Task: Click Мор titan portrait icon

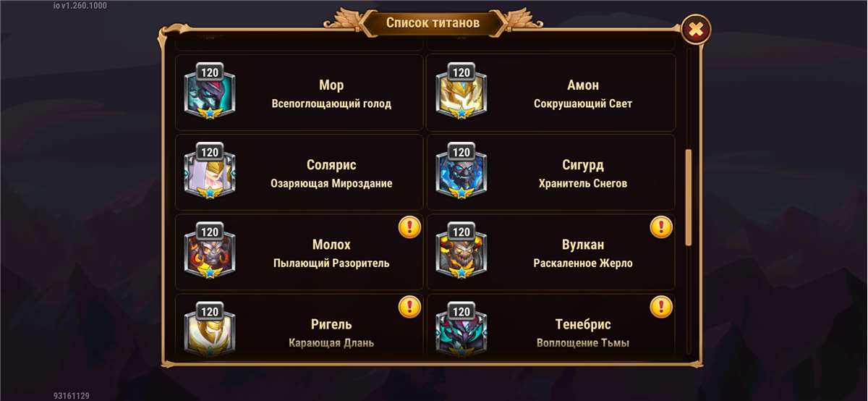Action: [x=210, y=91]
